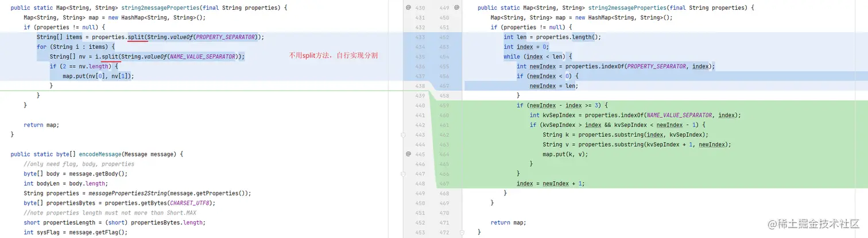Click 'return map;' in the right pane
Image resolution: width=868 pixels, height=238 pixels.
point(508,222)
